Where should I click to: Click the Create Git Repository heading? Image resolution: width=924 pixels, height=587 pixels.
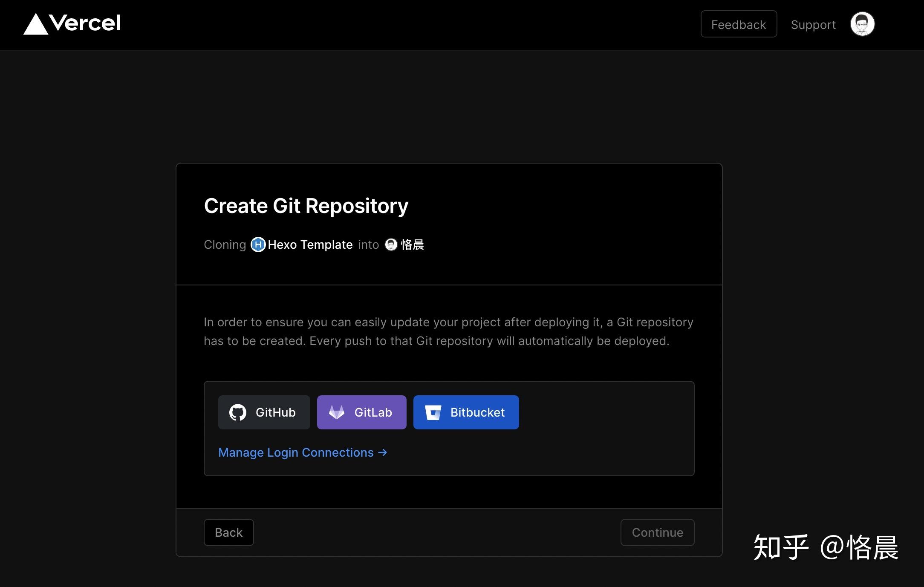click(x=306, y=206)
